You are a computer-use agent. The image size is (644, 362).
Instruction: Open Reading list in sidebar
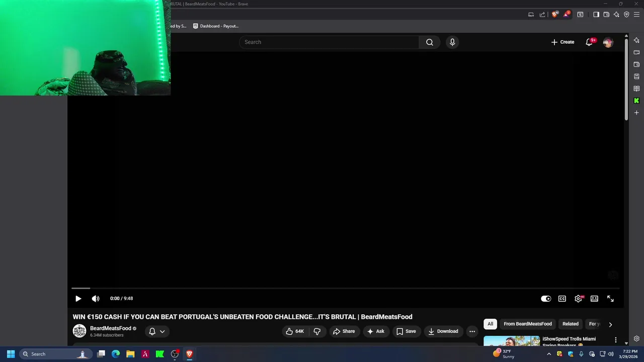pyautogui.click(x=636, y=88)
